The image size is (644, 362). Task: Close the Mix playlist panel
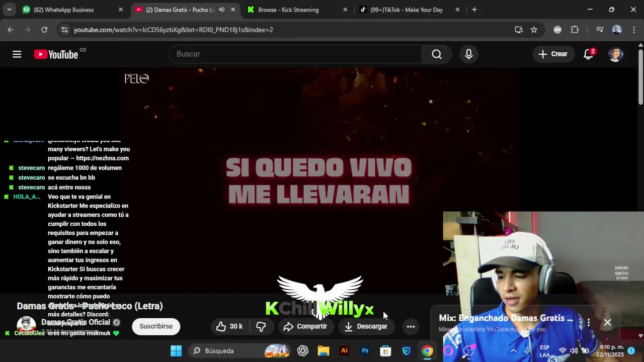(607, 322)
